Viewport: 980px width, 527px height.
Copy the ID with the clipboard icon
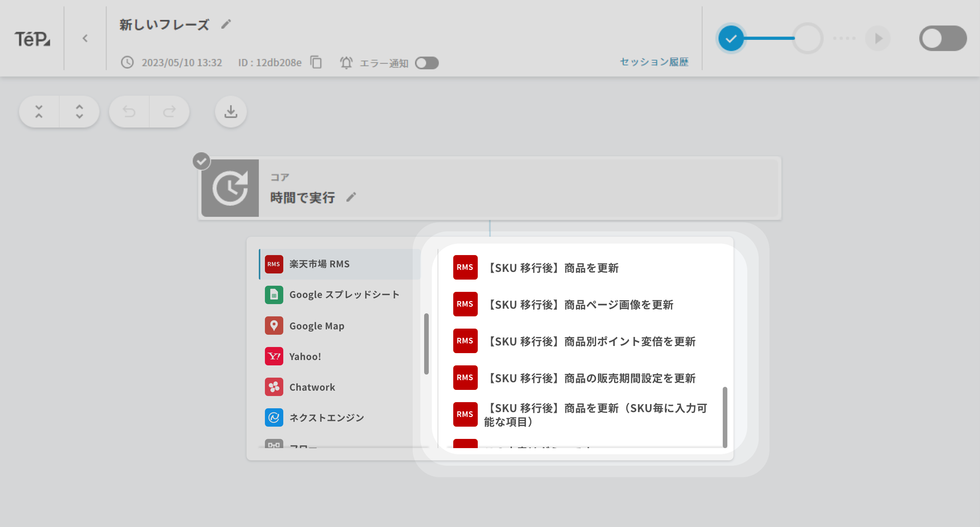(x=316, y=62)
